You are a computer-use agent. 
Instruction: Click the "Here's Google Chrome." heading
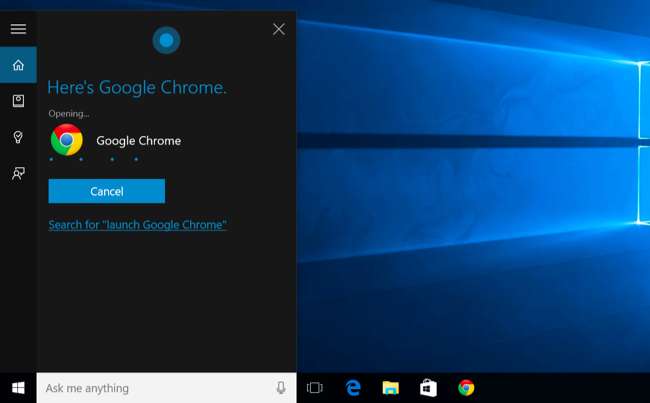pyautogui.click(x=137, y=87)
